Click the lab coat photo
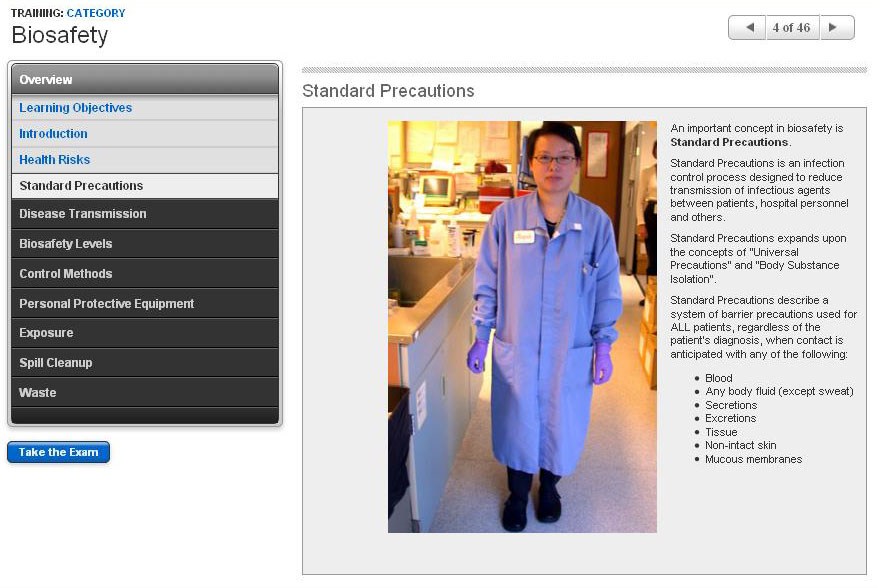This screenshot has height=588, width=877. [522, 327]
